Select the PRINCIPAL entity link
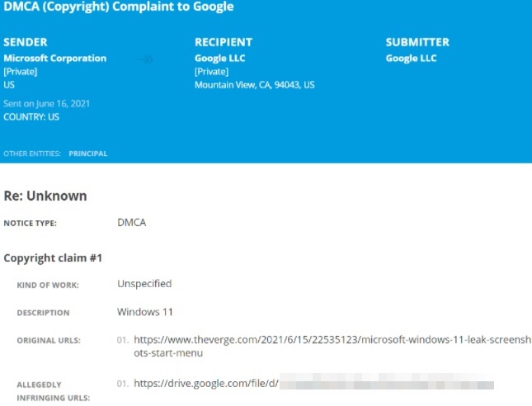This screenshot has height=406, width=532. 88,153
